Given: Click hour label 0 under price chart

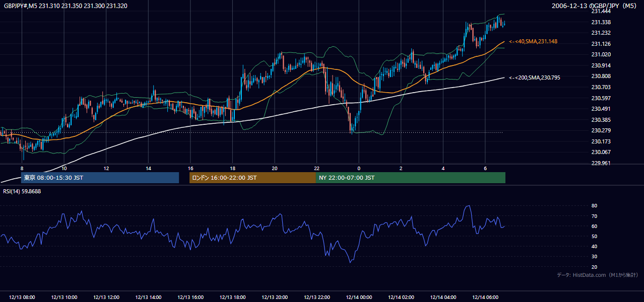Looking at the screenshot, I should point(359,168).
